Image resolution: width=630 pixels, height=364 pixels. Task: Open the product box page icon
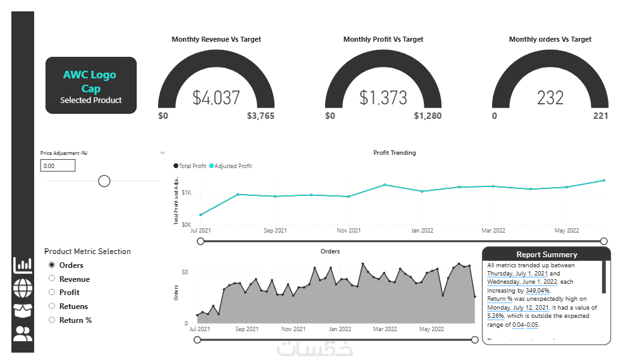coord(23,311)
